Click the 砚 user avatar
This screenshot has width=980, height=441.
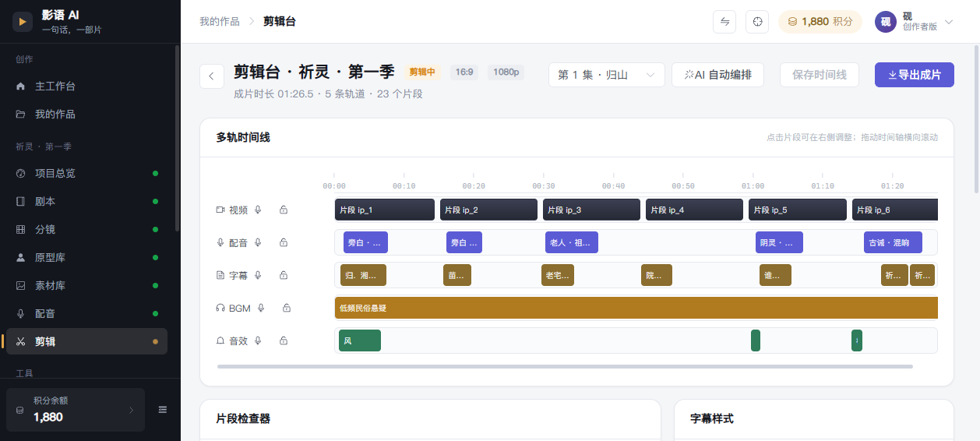click(x=886, y=22)
